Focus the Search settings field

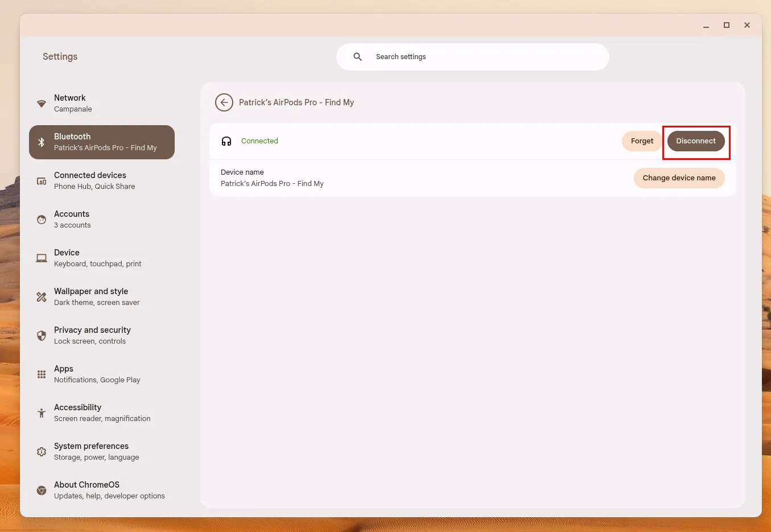point(484,57)
